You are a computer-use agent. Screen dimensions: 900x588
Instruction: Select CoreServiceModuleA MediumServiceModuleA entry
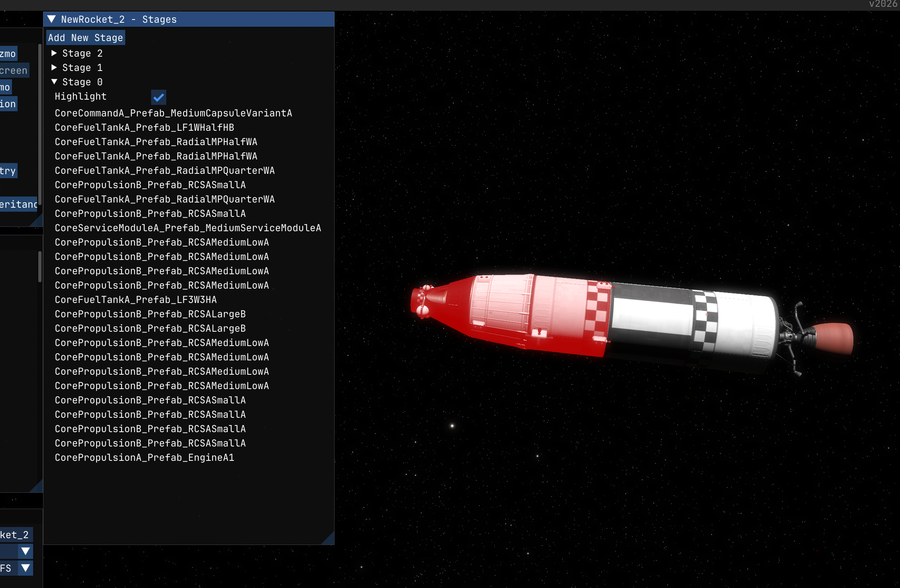click(187, 228)
